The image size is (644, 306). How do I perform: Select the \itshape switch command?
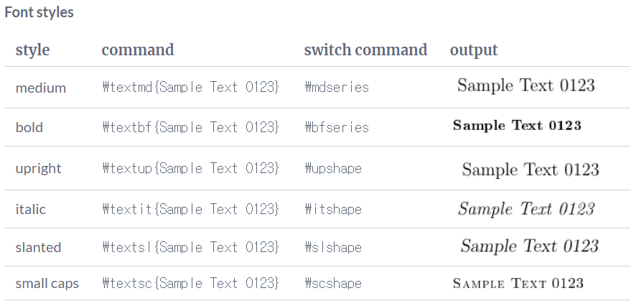(332, 209)
